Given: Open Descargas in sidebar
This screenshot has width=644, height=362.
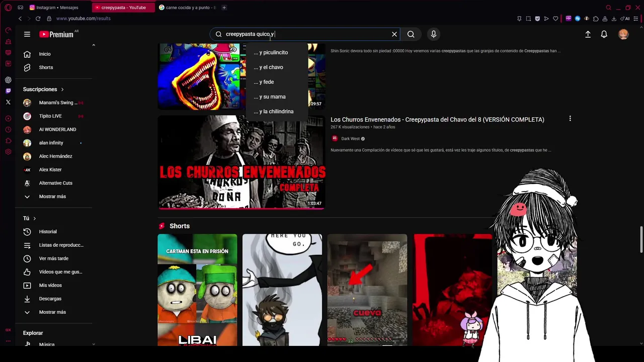Looking at the screenshot, I should pos(54,299).
